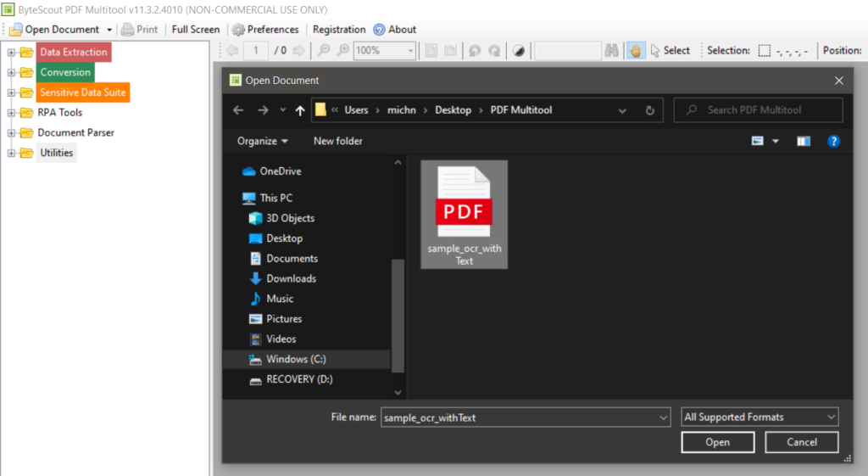Open the Registration menu item
This screenshot has width=868, height=476.
tap(339, 30)
